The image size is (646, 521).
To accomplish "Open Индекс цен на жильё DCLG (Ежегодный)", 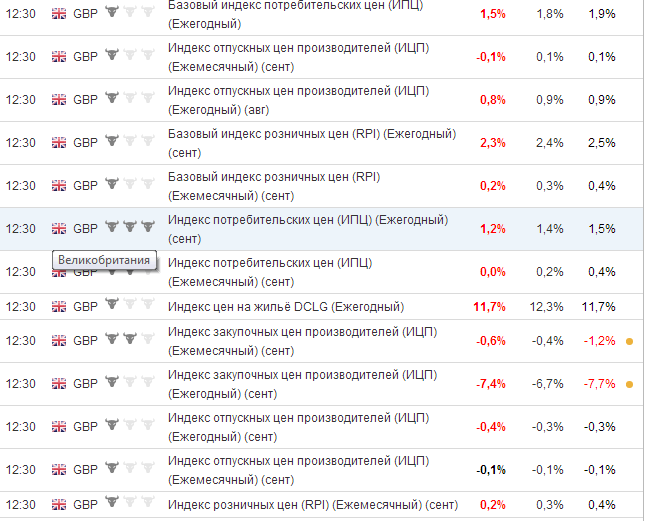I will pyautogui.click(x=286, y=307).
